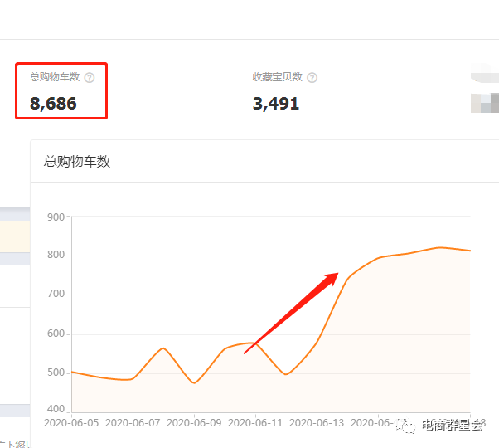Click the 2020-06-05 date axis label
Image resolution: width=499 pixels, height=448 pixels.
point(71,423)
